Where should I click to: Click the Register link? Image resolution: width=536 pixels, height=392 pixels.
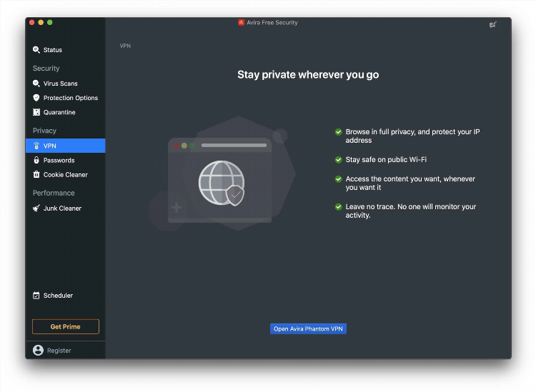point(59,351)
